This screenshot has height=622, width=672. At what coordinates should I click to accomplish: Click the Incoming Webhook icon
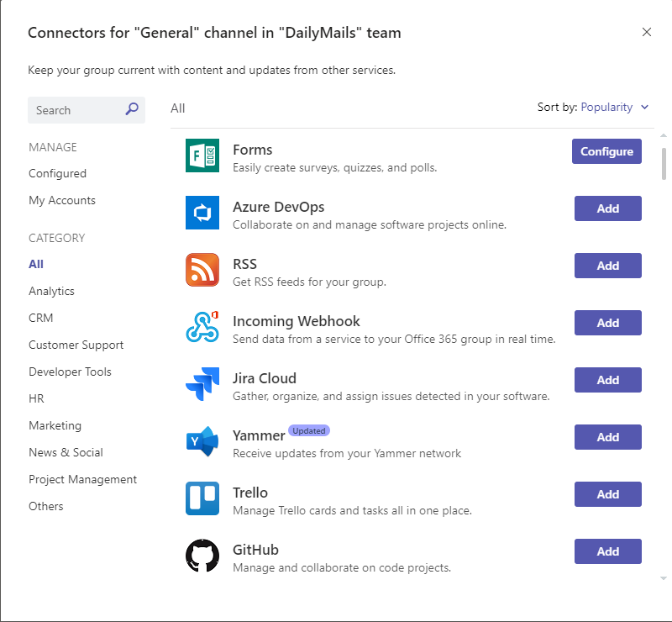point(202,327)
